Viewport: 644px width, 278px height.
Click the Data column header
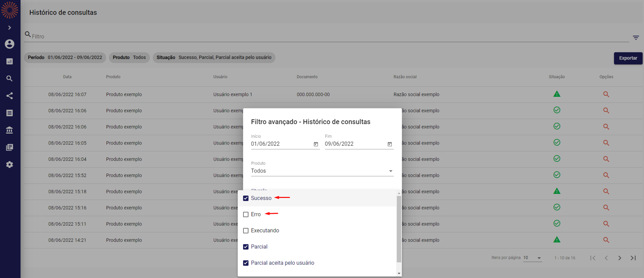point(67,77)
